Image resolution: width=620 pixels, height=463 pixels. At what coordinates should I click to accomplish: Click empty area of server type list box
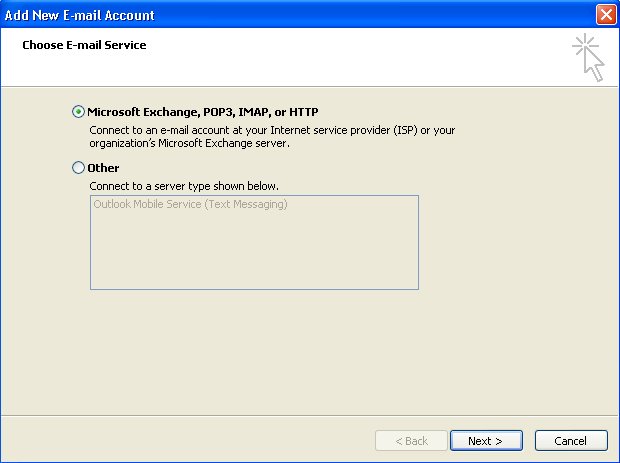(254, 251)
